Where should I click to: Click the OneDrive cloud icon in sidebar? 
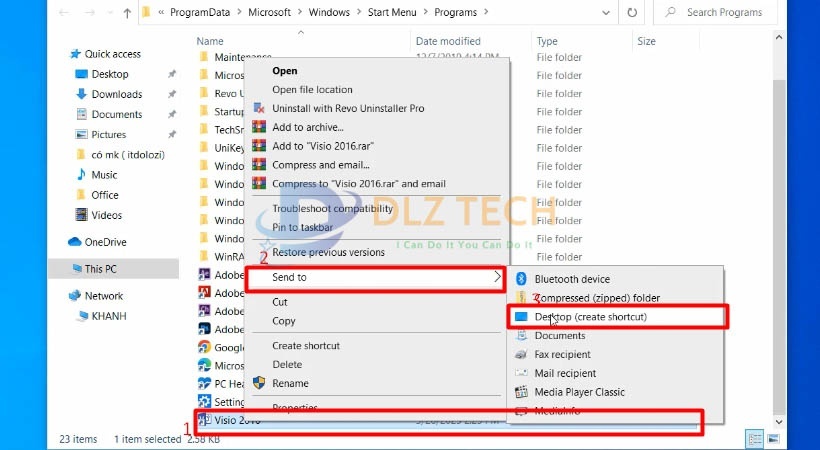75,242
